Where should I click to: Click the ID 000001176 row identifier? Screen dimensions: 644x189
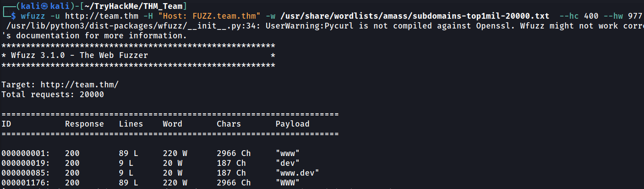(26, 183)
